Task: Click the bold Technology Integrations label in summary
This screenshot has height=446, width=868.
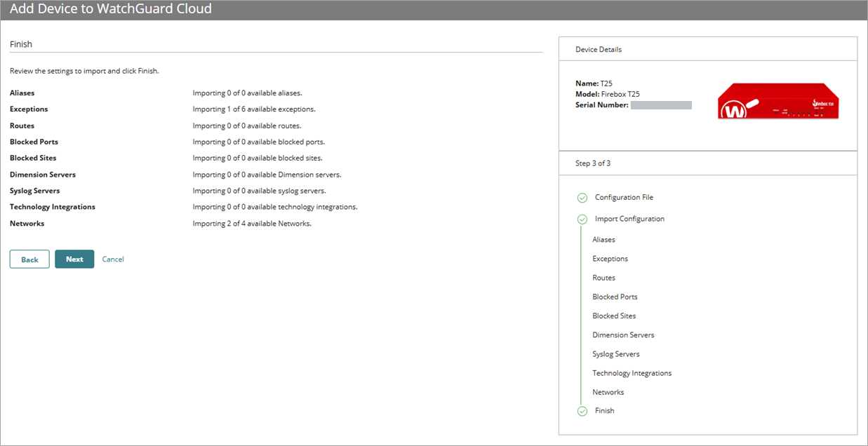Action: [x=53, y=207]
